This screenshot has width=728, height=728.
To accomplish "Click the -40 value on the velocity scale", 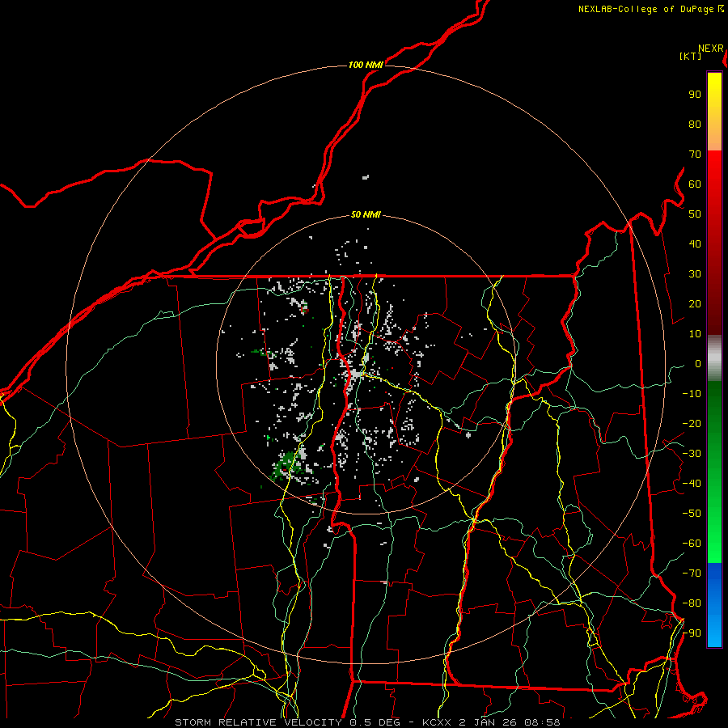I will [692, 484].
